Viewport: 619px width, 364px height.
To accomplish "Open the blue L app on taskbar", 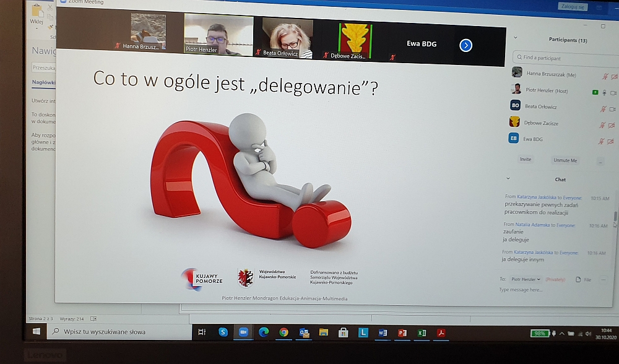I will (363, 333).
